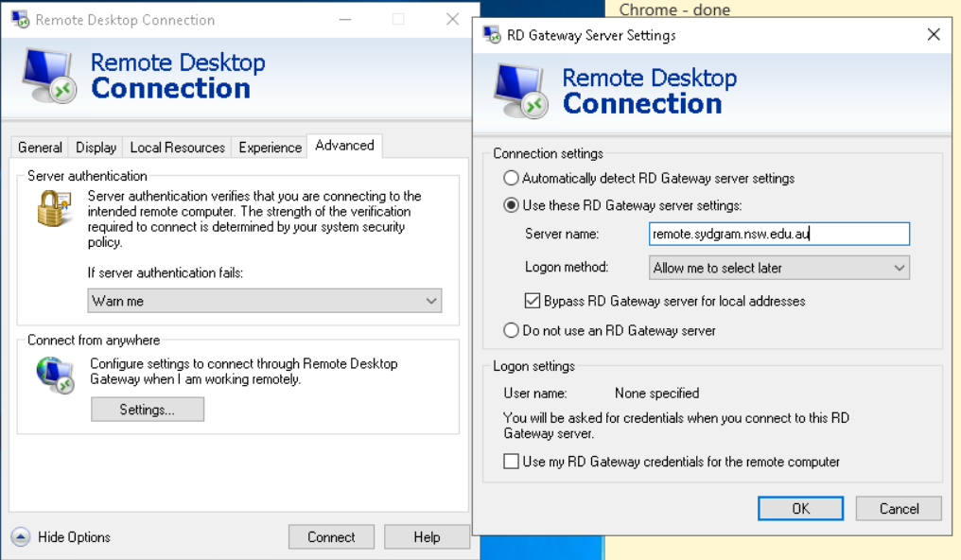Image resolution: width=961 pixels, height=560 pixels.
Task: Click the large monitor logo in the main window
Action: [x=47, y=76]
